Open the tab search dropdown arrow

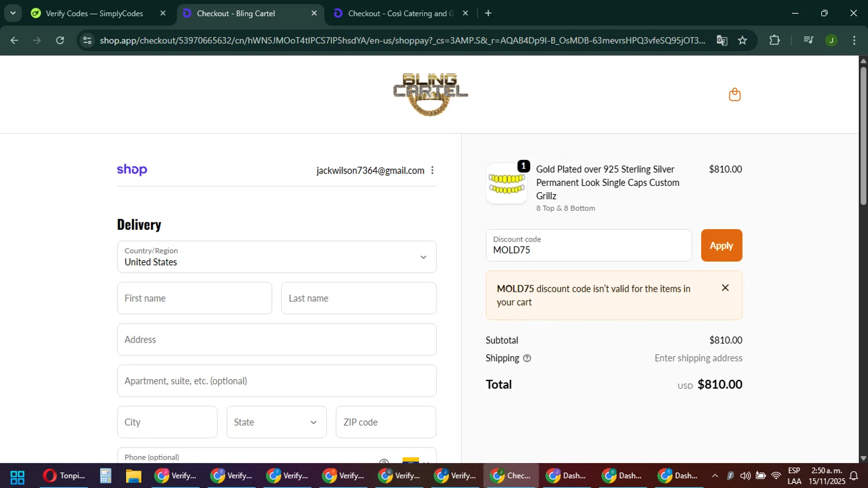(13, 13)
